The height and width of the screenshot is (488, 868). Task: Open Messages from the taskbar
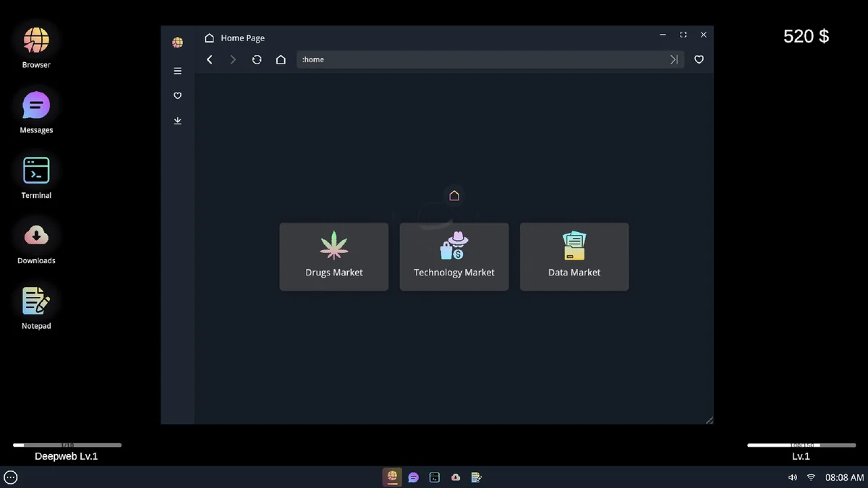[413, 477]
